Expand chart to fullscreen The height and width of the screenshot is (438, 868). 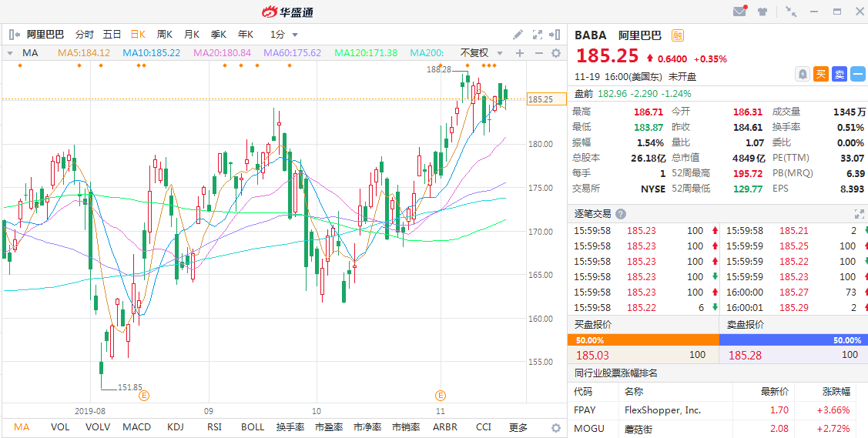click(x=537, y=35)
